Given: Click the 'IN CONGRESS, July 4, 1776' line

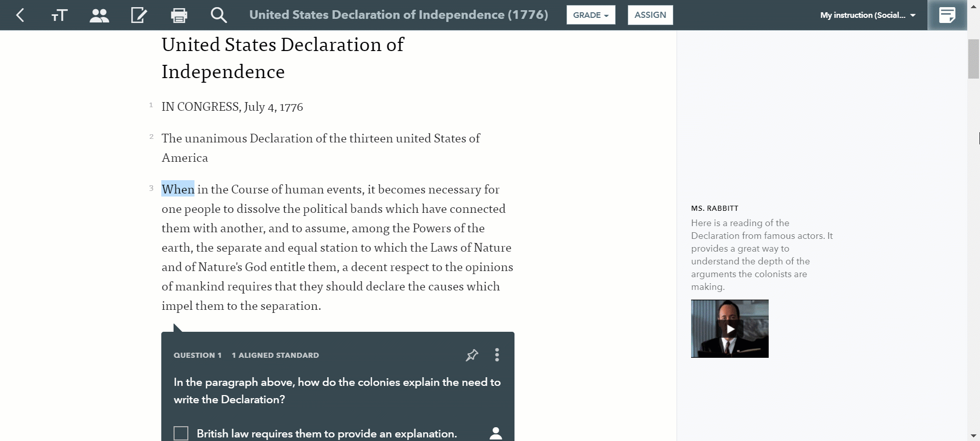Looking at the screenshot, I should (232, 107).
